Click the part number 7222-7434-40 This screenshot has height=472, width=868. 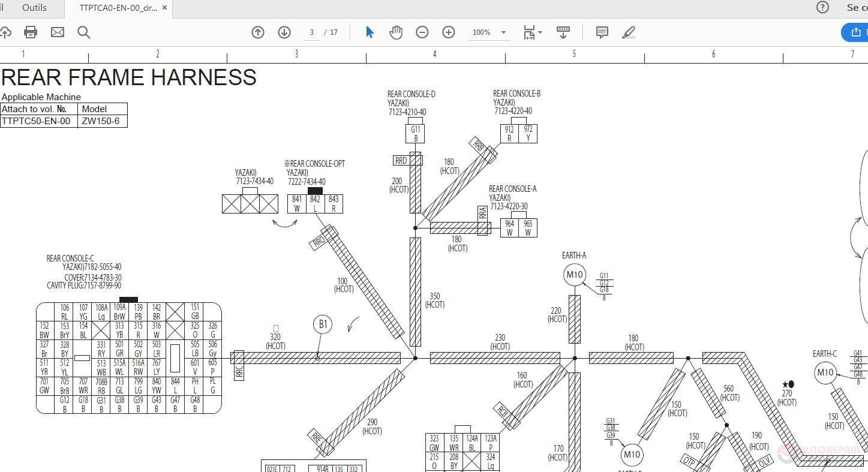307,182
